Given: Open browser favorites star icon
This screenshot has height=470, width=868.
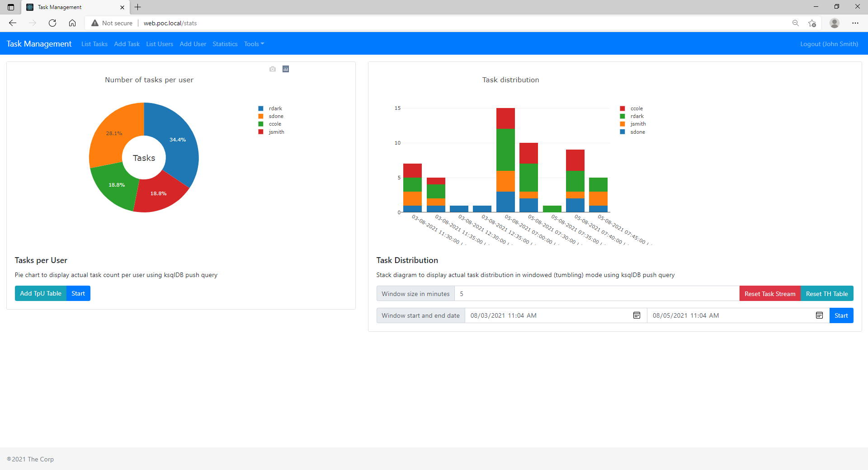Looking at the screenshot, I should click(x=812, y=23).
